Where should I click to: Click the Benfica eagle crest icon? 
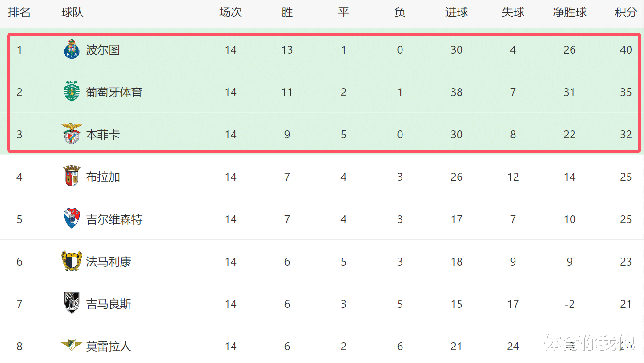click(x=72, y=134)
